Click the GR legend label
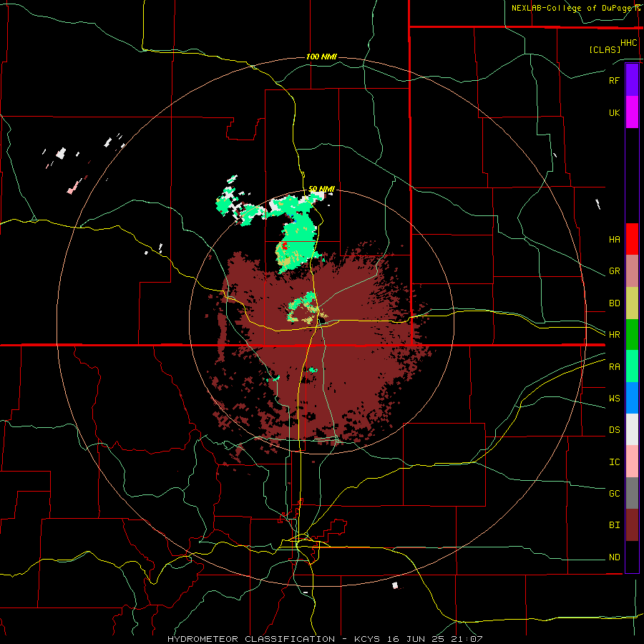The image size is (644, 644). 614,271
